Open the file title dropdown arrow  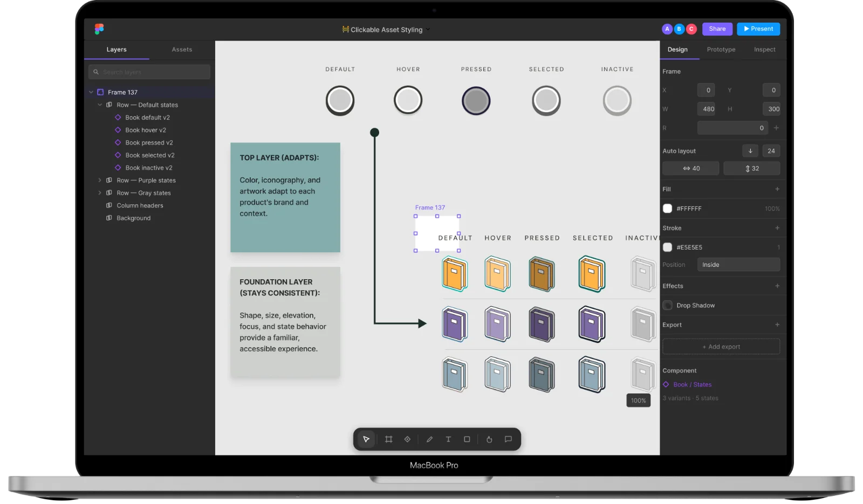click(x=428, y=30)
